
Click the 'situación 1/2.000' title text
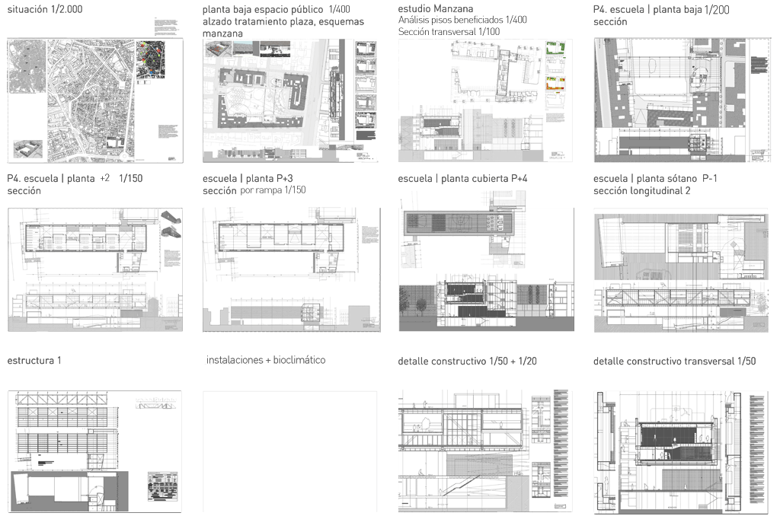coord(45,10)
